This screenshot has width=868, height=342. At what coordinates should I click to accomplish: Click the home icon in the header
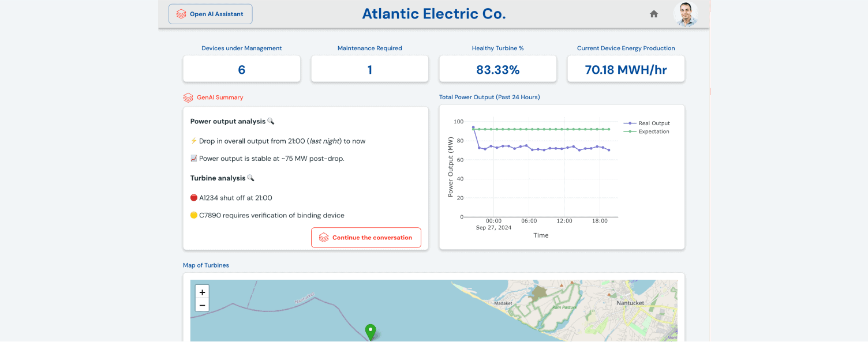coord(653,13)
